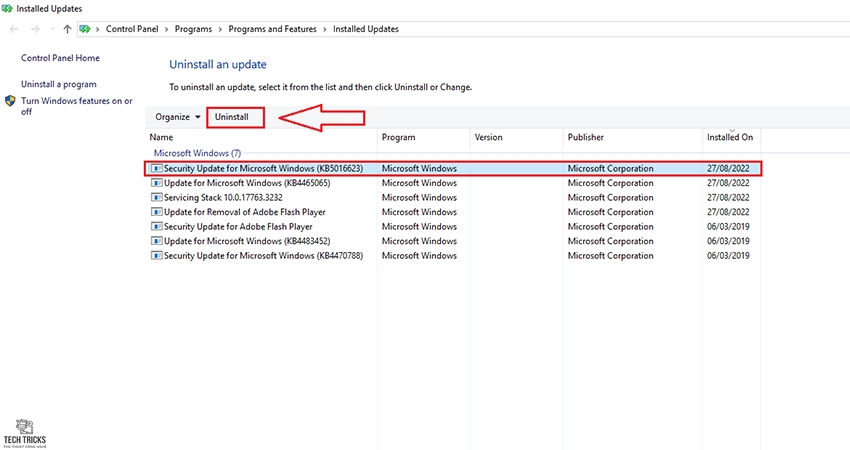Click icon of Security Update KB4470788 row
This screenshot has height=450, width=850.
(157, 256)
